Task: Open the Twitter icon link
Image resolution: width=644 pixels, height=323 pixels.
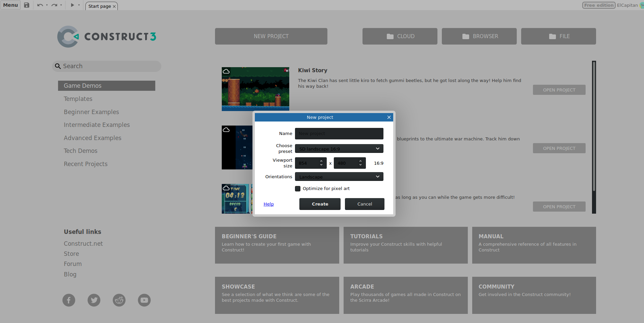Action: click(x=94, y=300)
